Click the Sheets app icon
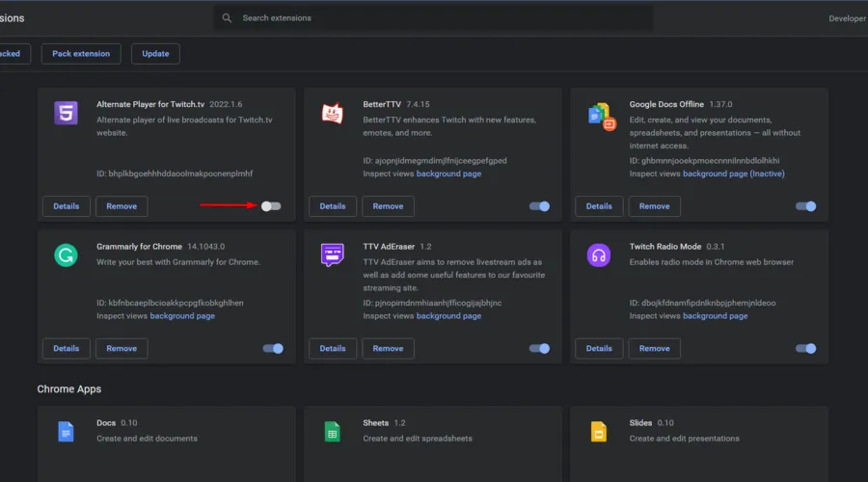The image size is (868, 482). (x=332, y=432)
